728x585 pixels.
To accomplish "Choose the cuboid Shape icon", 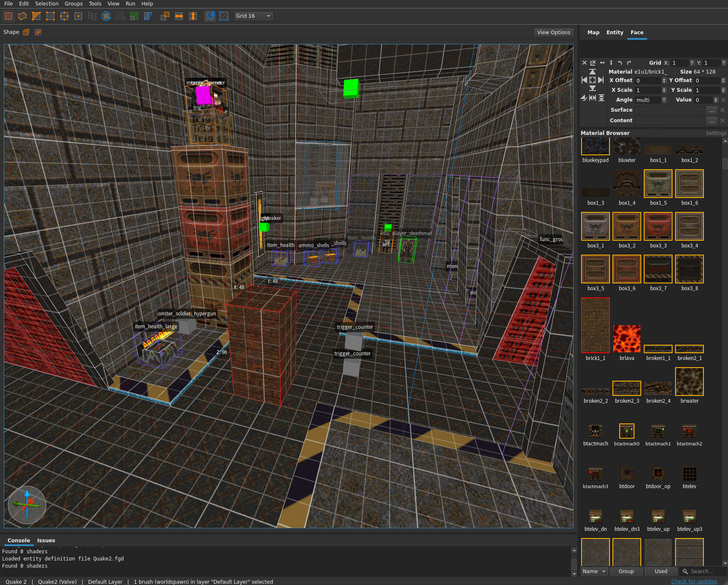I will coord(26,32).
